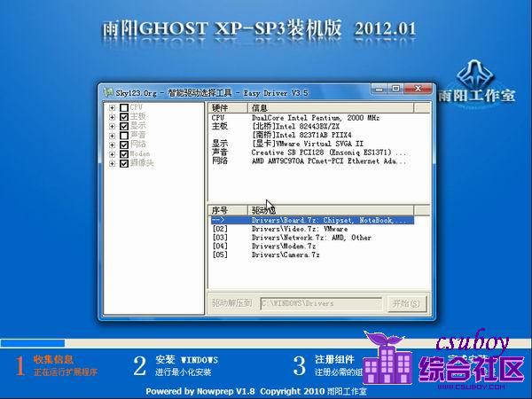Select the Drivers\Network.7z list row
The image size is (532, 399).
coord(310,238)
